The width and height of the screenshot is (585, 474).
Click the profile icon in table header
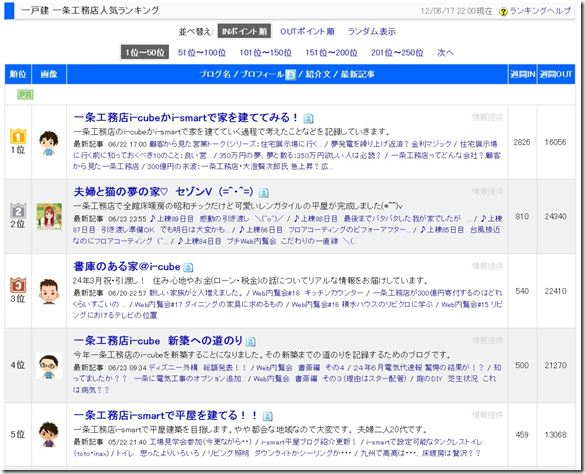point(290,75)
